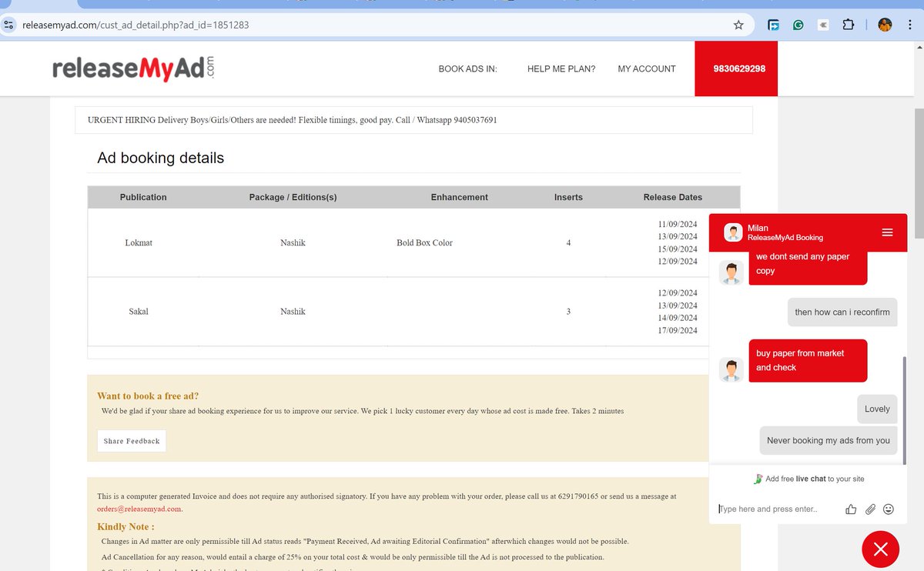Viewport: 924px width, 571px height.
Task: Select the Lokmat publication cell
Action: [x=139, y=242]
